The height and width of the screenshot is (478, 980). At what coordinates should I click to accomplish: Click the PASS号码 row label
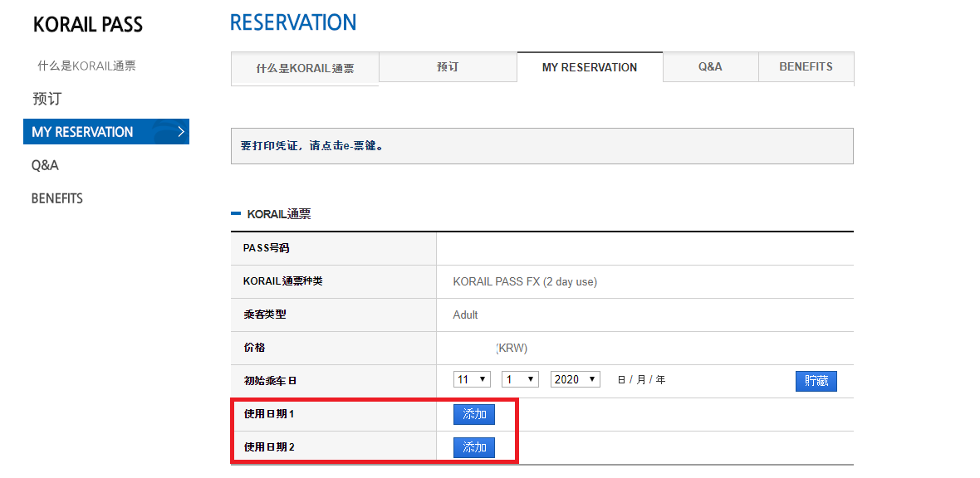coord(267,248)
